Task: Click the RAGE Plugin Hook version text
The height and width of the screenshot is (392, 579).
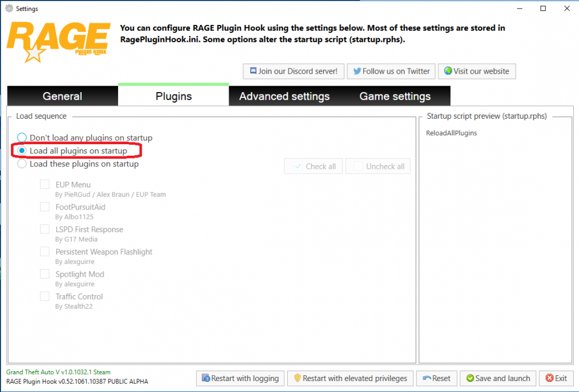Action: [x=77, y=382]
